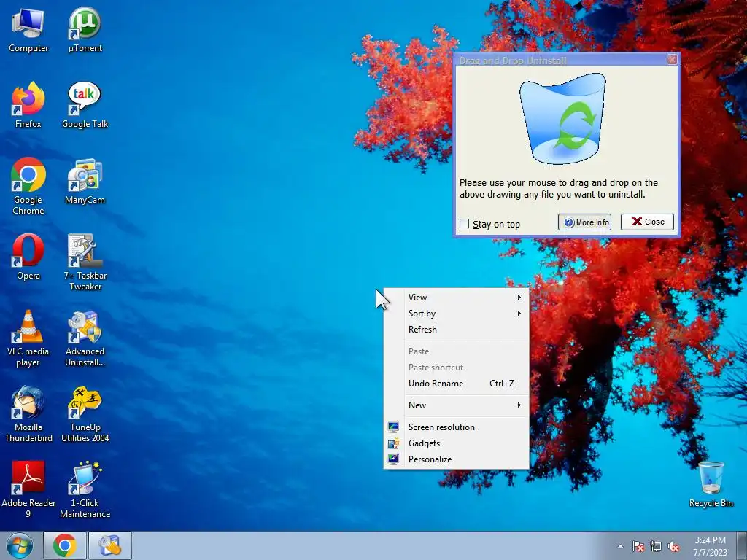Open the network status tray icon

click(x=656, y=547)
